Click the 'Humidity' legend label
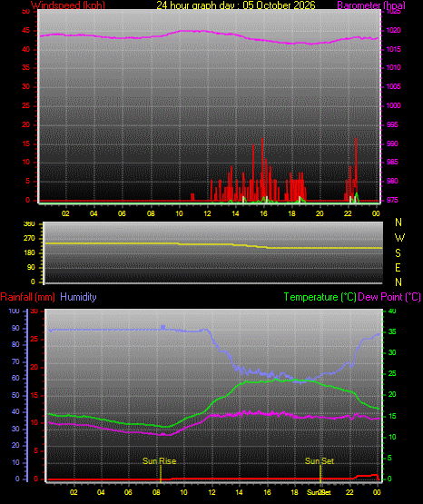The width and height of the screenshot is (423, 504). click(78, 297)
